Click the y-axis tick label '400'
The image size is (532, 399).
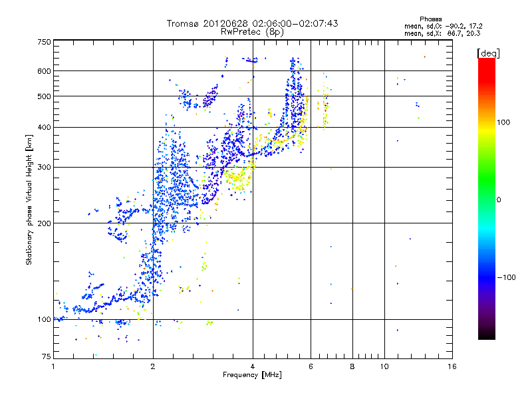pos(44,127)
